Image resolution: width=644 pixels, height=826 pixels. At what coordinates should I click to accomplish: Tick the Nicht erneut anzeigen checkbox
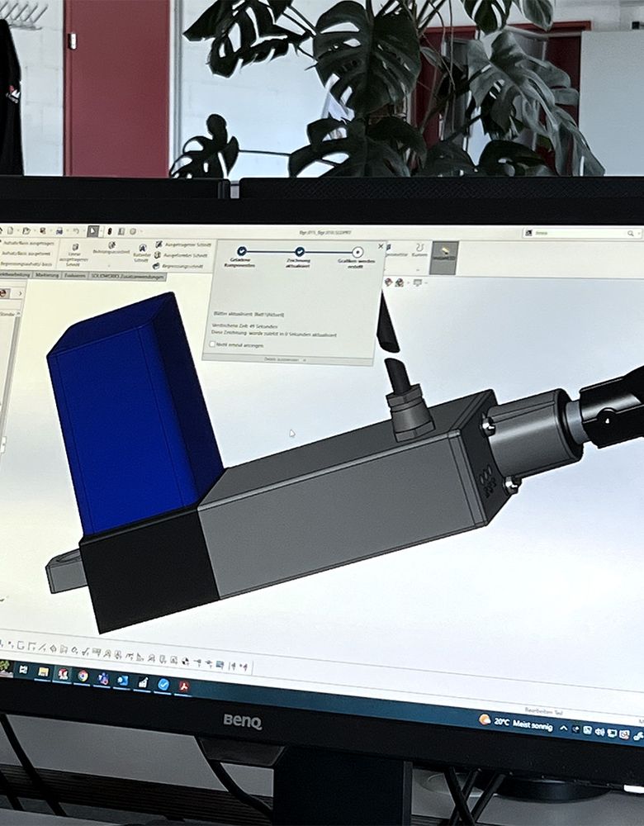click(212, 344)
